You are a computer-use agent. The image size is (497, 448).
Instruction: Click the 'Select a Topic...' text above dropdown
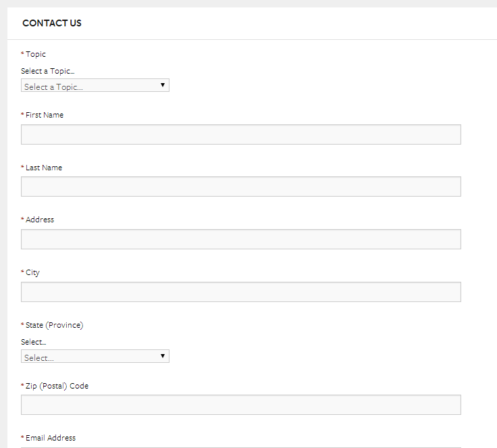[x=52, y=71]
